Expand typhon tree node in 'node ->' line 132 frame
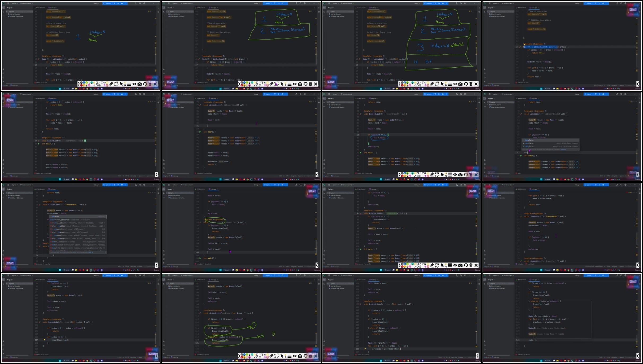This screenshot has height=364, width=643. click(488, 284)
